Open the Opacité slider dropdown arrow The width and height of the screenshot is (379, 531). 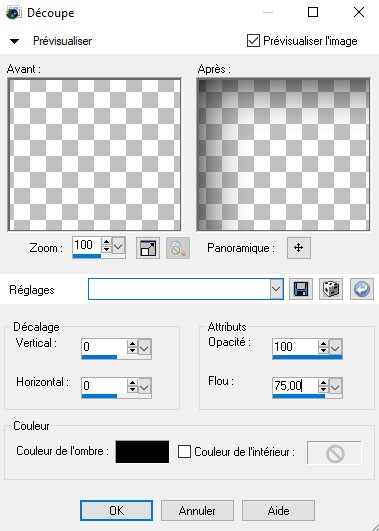click(335, 347)
